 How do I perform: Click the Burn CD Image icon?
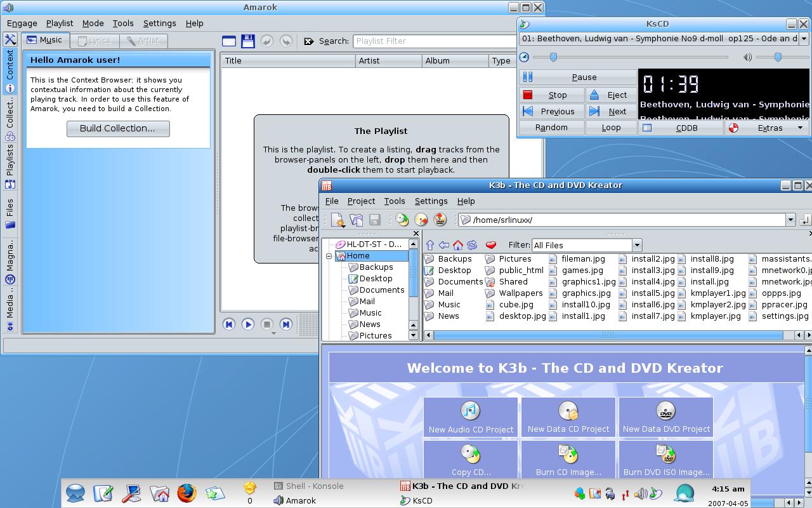[x=568, y=454]
